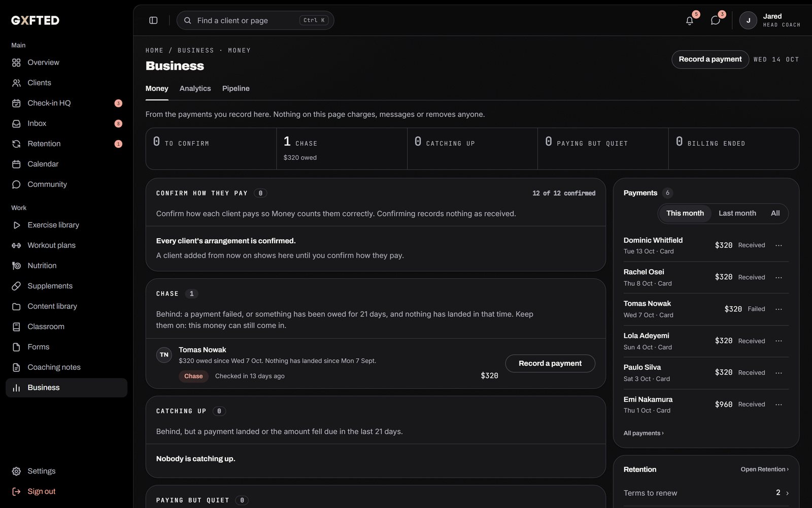The height and width of the screenshot is (508, 812).
Task: Toggle the sidebar collapse icon
Action: pyautogui.click(x=153, y=20)
